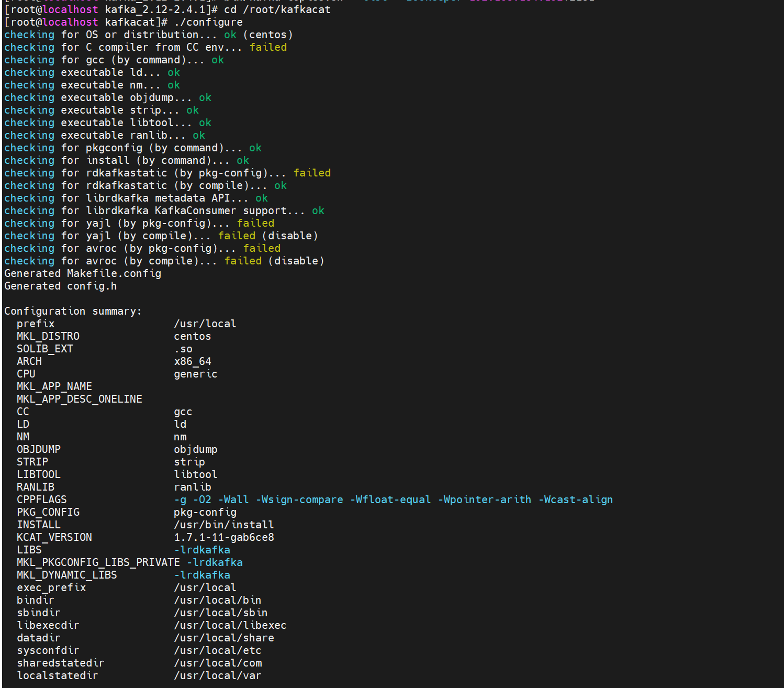Click the 'checking executable objdump' line
Viewport: 784px width, 688px height.
tap(108, 97)
